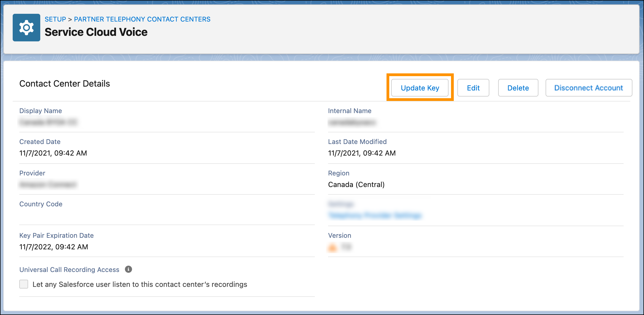Open the Universal Call Recording Access info icon
This screenshot has height=315, width=644.
(128, 269)
